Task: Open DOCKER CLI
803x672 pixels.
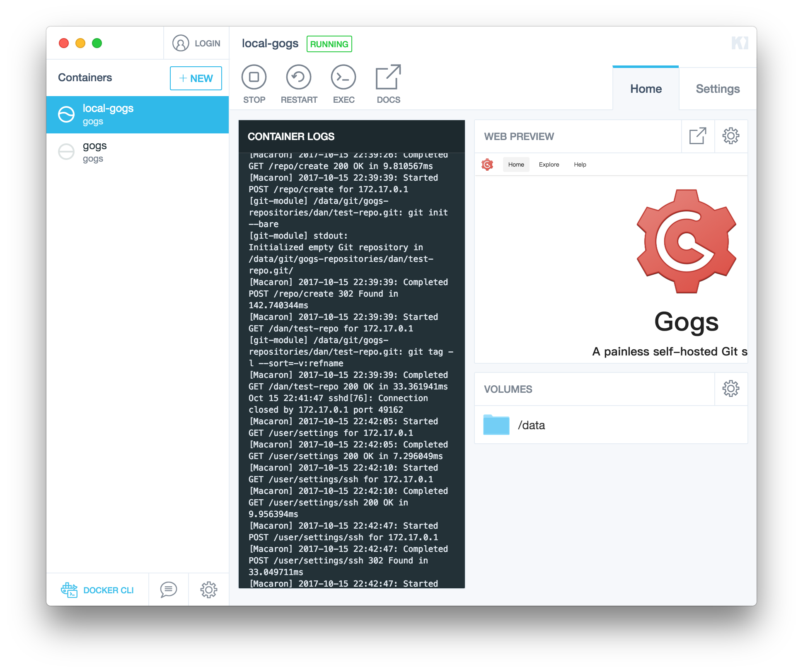Action: click(x=97, y=590)
